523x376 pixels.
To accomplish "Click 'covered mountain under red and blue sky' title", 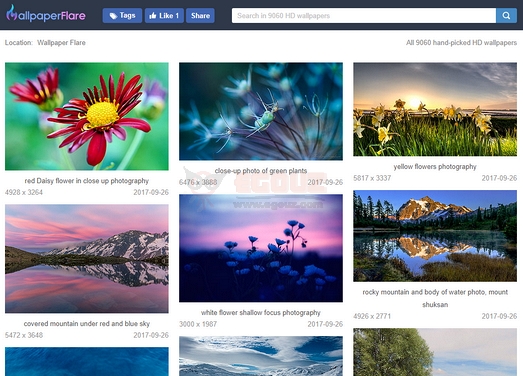I will pyautogui.click(x=87, y=324).
